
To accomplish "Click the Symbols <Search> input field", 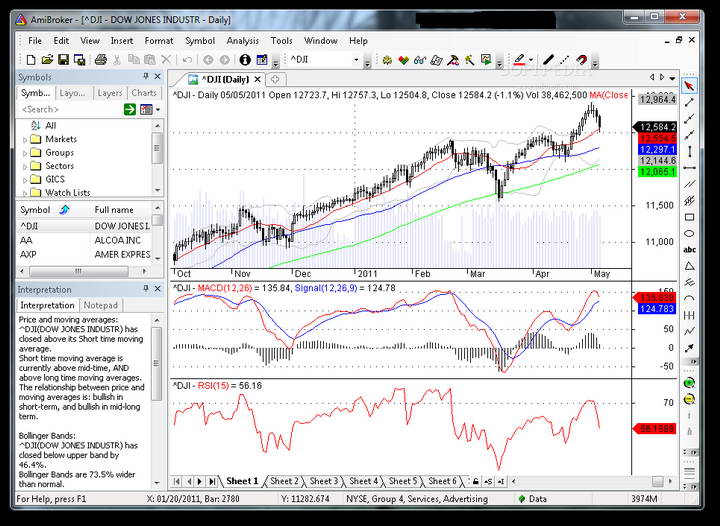I will tap(70, 109).
